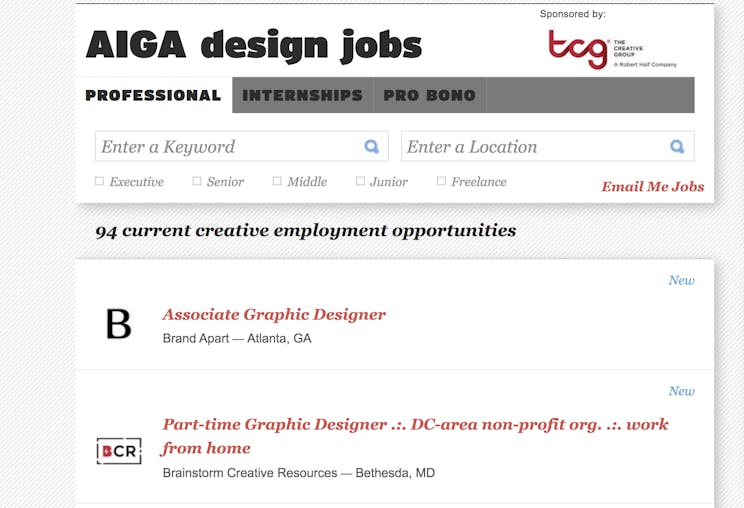Switch to the Professional tab
Viewport: 744px width, 508px height.
[x=153, y=96]
